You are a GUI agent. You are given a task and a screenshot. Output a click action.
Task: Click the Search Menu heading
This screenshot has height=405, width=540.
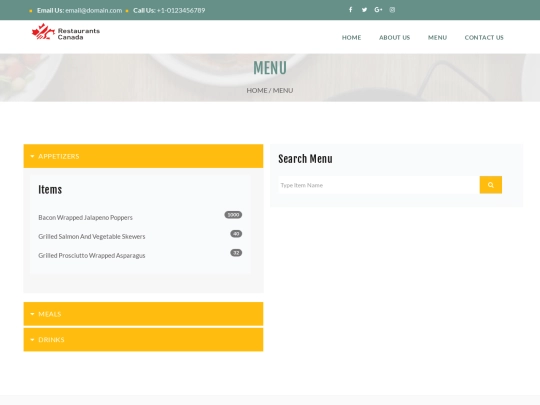(305, 159)
